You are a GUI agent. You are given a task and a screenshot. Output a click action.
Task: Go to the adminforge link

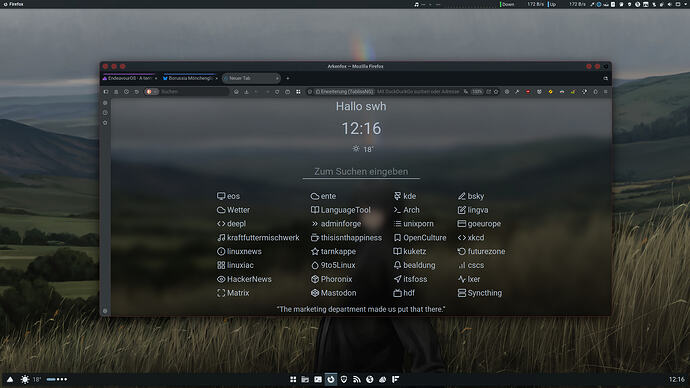(336, 223)
